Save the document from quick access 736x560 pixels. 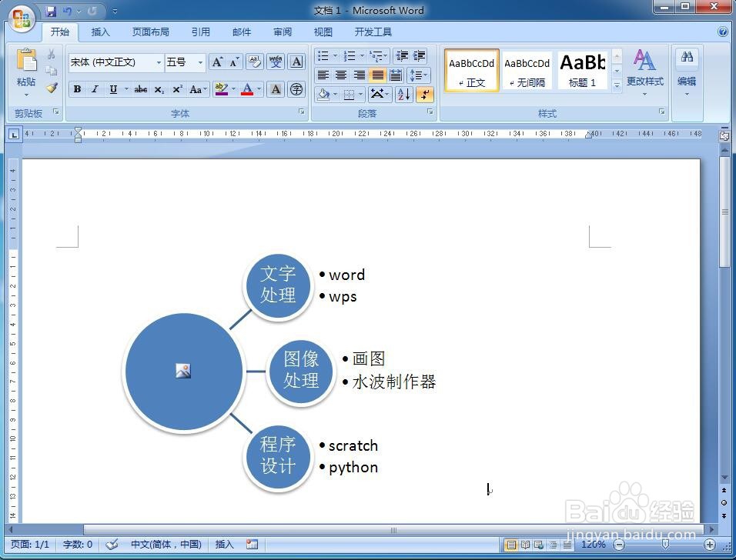pyautogui.click(x=50, y=11)
